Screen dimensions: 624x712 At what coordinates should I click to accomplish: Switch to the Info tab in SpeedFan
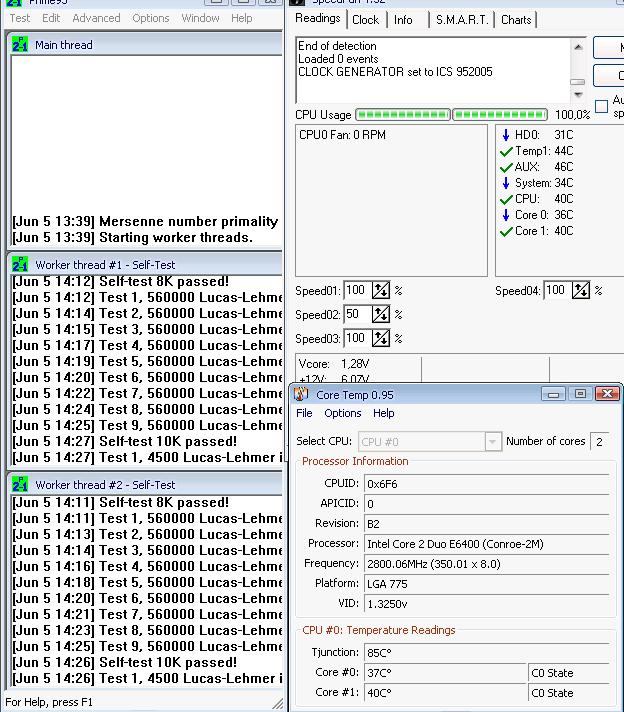(x=403, y=20)
